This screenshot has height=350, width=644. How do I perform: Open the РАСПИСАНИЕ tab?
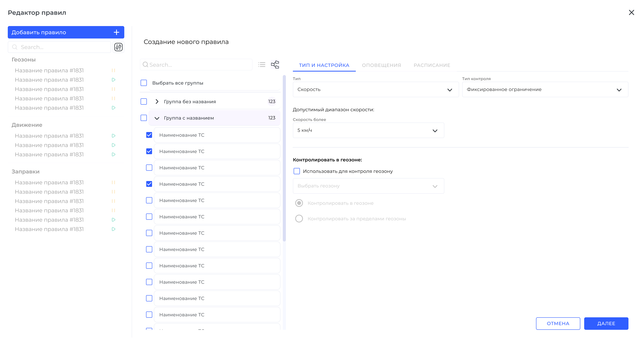[432, 65]
